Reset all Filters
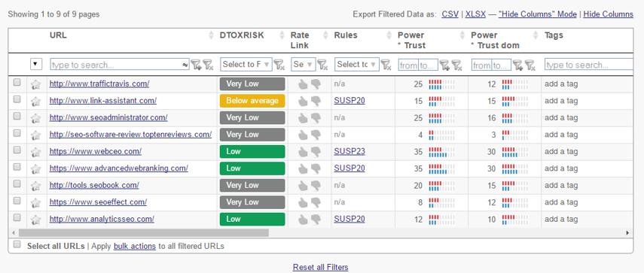Image resolution: width=644 pixels, height=273 pixels. click(320, 267)
